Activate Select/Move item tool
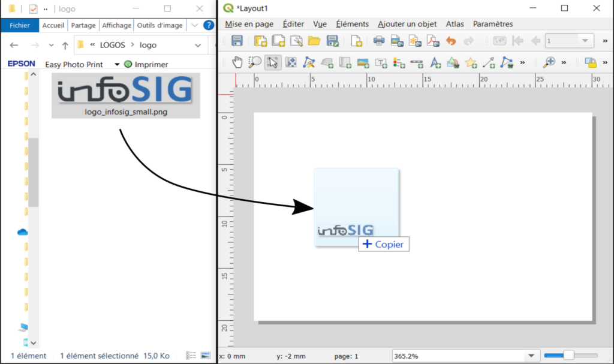The height and width of the screenshot is (364, 614). click(273, 62)
